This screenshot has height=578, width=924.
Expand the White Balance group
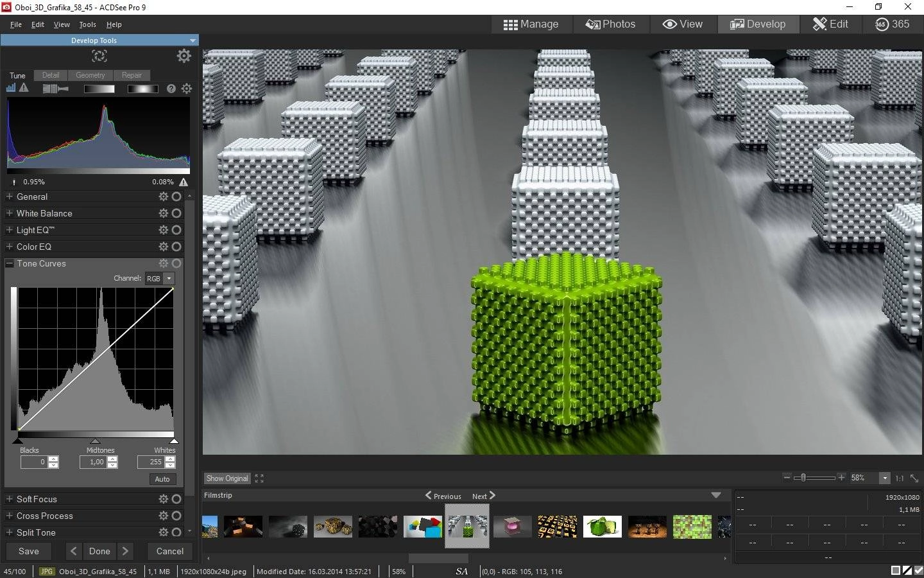10,213
